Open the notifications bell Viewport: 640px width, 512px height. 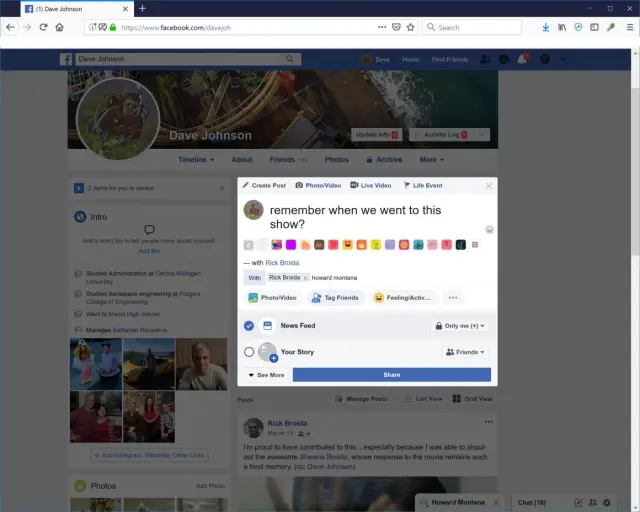pos(522,59)
